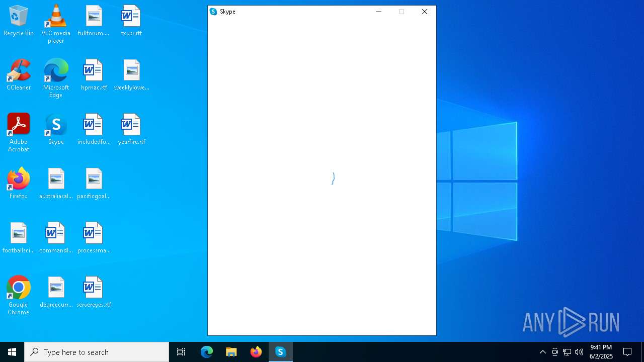Select the commandl document file
The height and width of the screenshot is (362, 644).
click(56, 238)
